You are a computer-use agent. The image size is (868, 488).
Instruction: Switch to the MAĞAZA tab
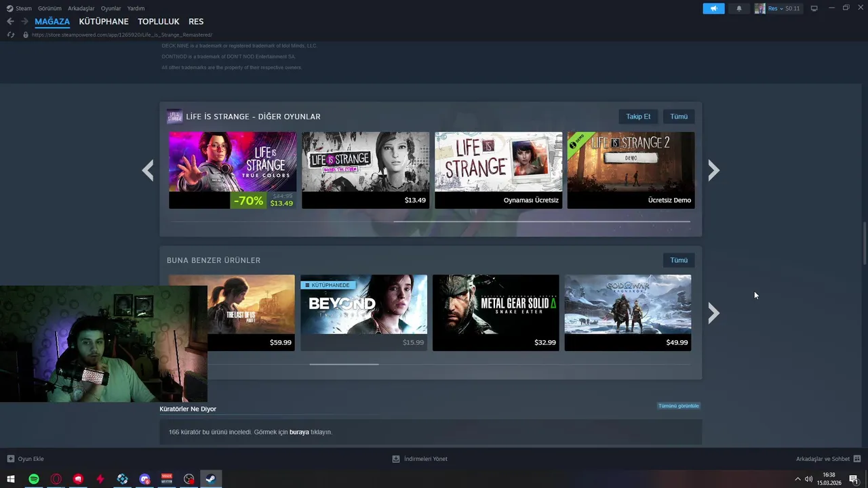click(52, 22)
